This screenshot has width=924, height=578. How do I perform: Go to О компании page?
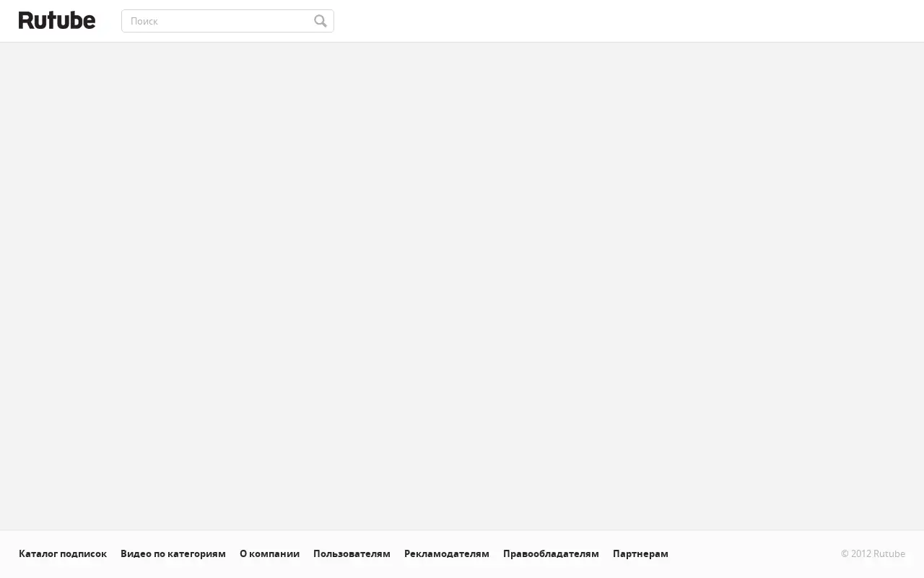(x=269, y=553)
